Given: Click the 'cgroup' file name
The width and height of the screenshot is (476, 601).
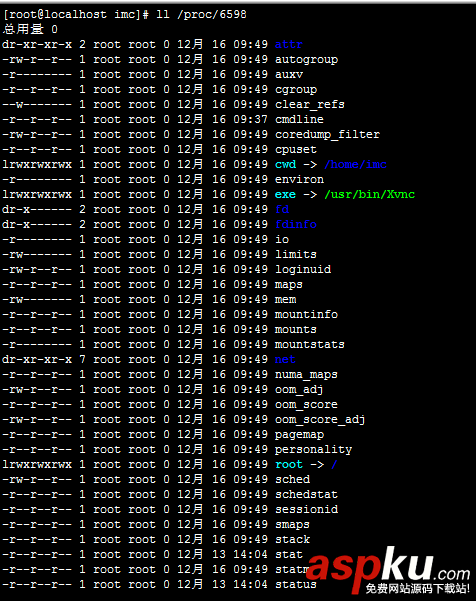Looking at the screenshot, I should pos(296,89).
